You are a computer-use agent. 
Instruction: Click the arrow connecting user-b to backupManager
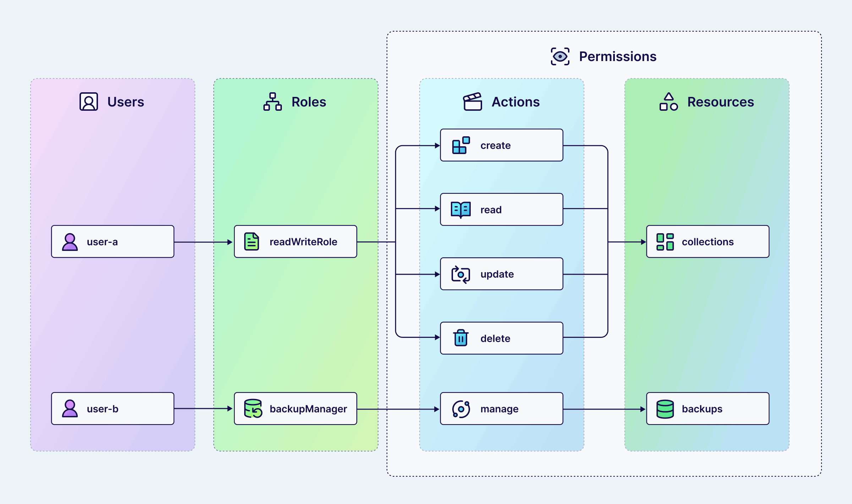click(x=204, y=409)
